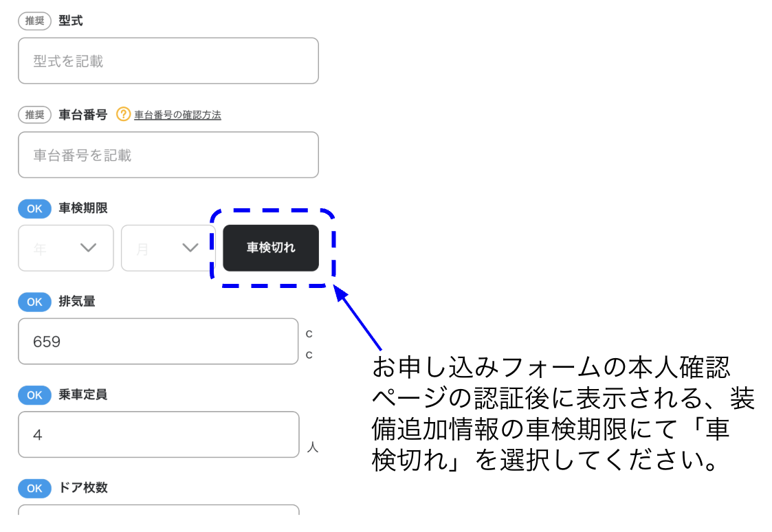Click the 推奨 badge next to 車台番号
The image size is (772, 532).
pyautogui.click(x=34, y=115)
